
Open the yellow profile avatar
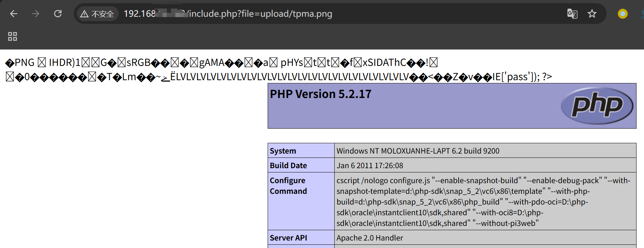[x=623, y=14]
